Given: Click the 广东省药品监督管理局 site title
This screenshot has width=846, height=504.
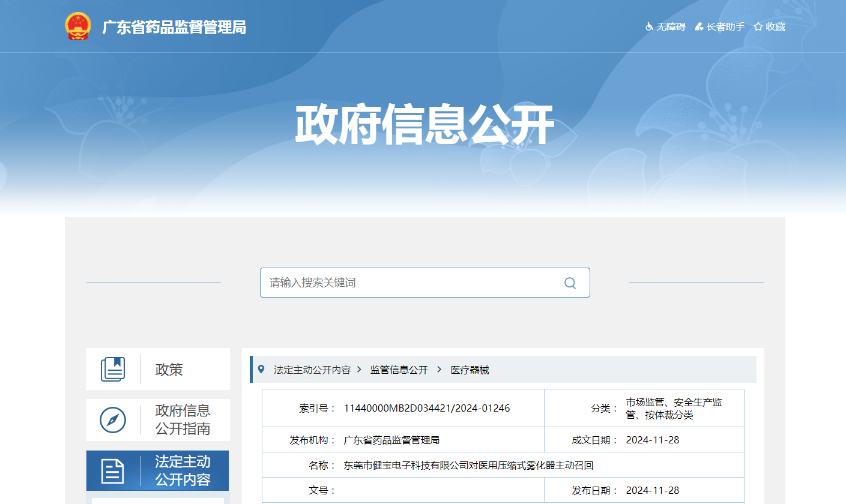Looking at the screenshot, I should (x=174, y=27).
